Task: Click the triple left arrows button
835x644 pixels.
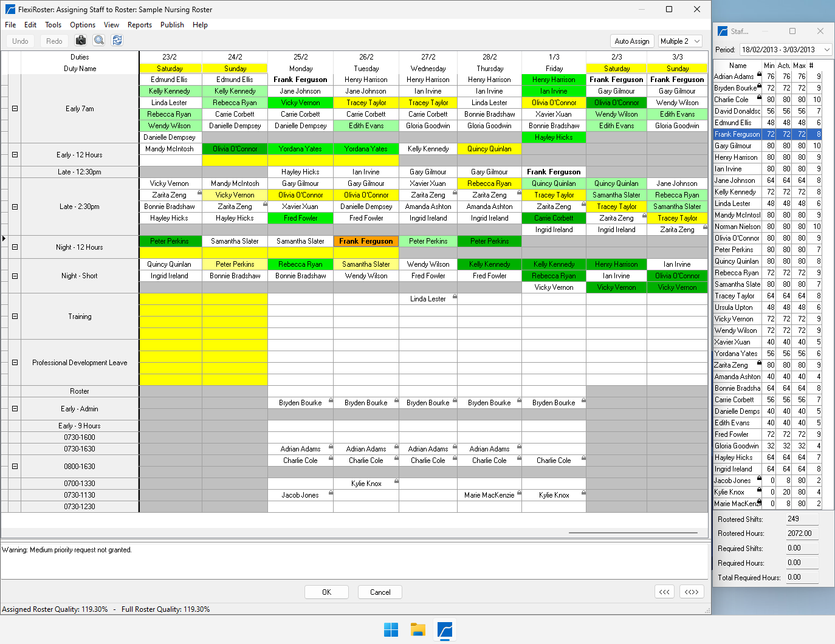Action: tap(664, 592)
